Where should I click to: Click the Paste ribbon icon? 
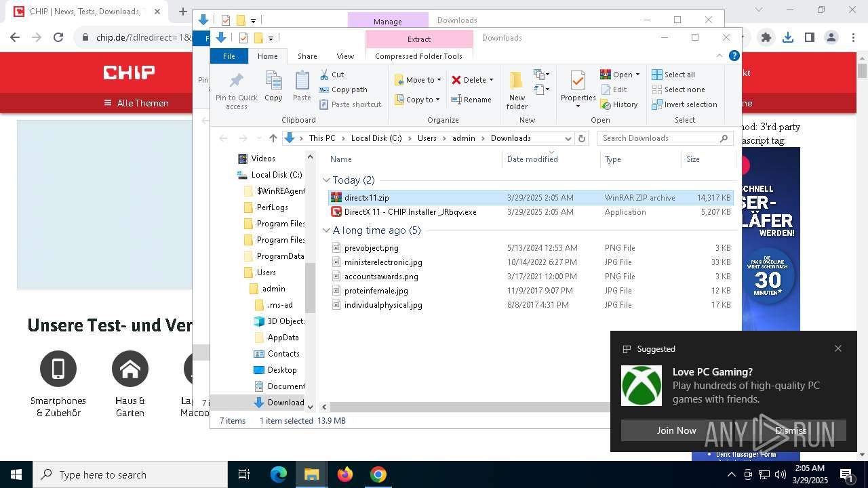click(x=302, y=86)
